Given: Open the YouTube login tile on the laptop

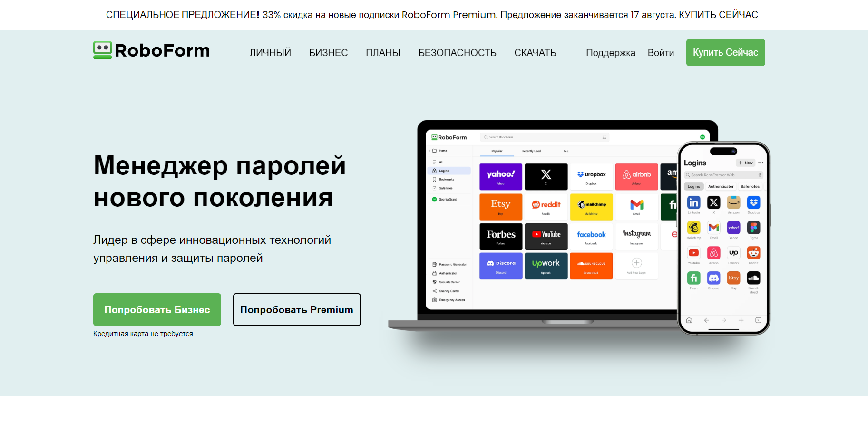Looking at the screenshot, I should (546, 237).
